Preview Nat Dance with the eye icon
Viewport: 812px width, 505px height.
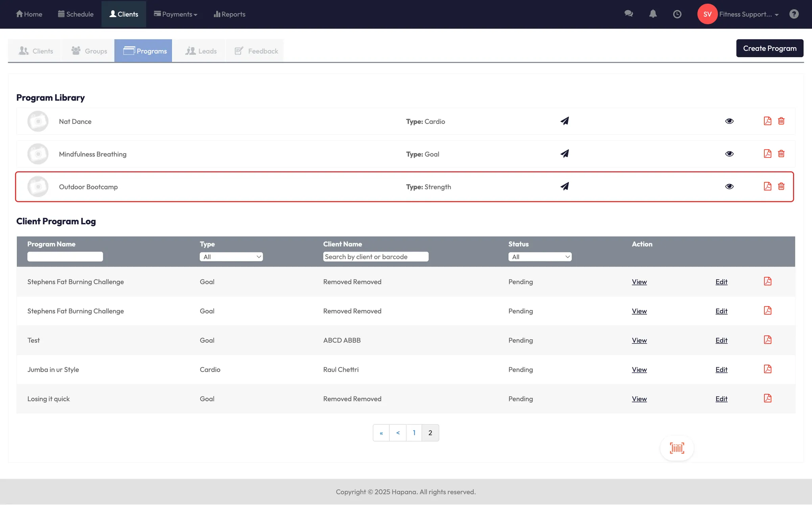point(729,121)
